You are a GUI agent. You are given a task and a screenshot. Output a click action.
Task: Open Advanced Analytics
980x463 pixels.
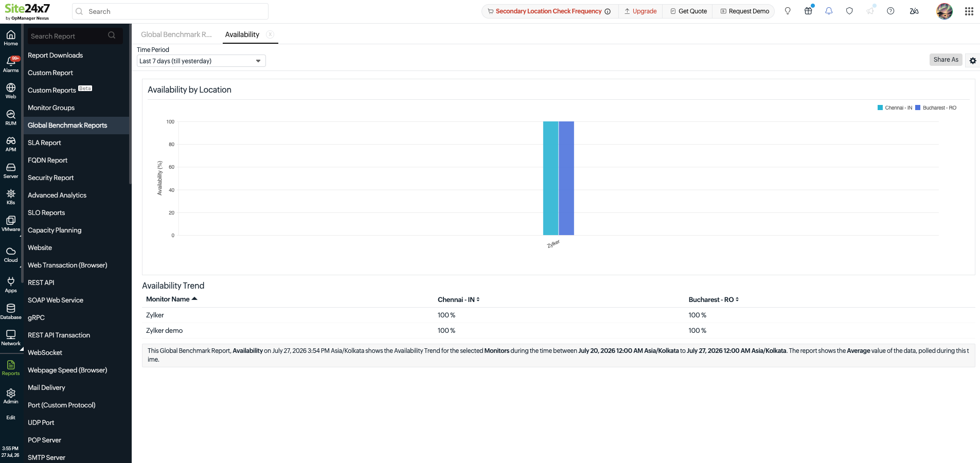(x=57, y=195)
